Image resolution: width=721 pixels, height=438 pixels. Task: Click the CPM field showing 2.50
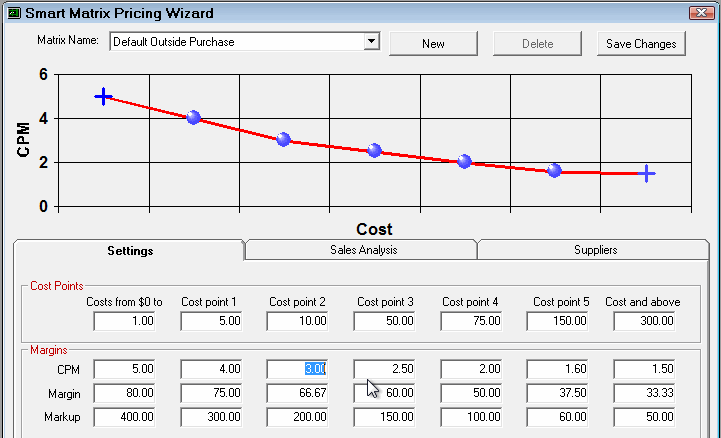384,369
